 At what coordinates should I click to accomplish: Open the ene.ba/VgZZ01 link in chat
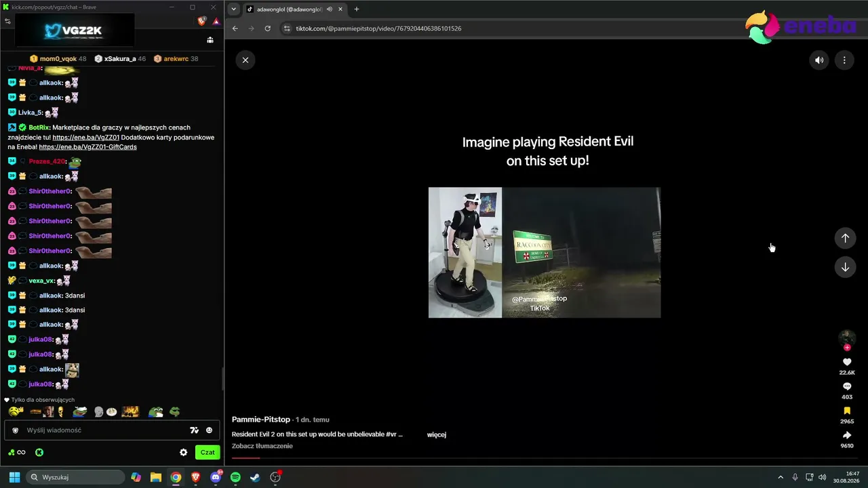tap(86, 138)
